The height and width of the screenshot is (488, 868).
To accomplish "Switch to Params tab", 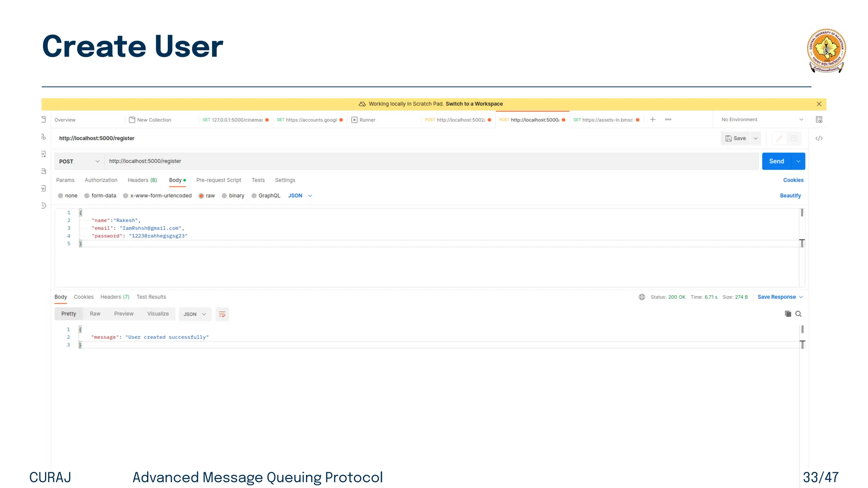I will 65,180.
